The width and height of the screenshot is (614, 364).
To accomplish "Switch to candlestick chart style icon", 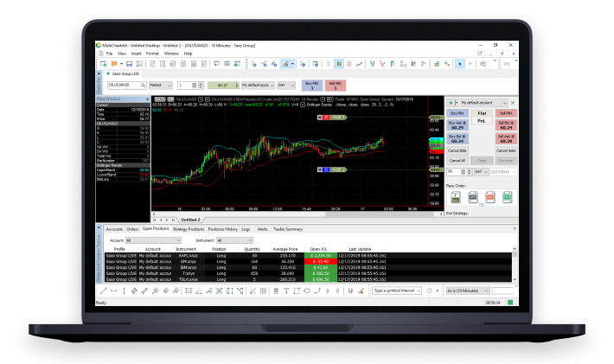I will coord(339,64).
